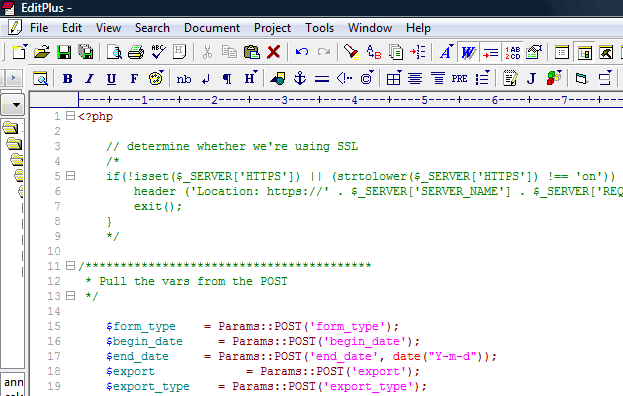Collapse the if block fold at line 5
This screenshot has width=623, height=396.
point(70,176)
